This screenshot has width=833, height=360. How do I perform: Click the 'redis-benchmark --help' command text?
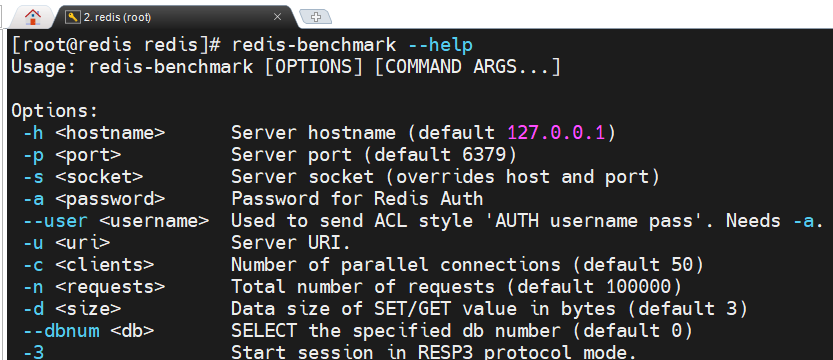pyautogui.click(x=352, y=46)
